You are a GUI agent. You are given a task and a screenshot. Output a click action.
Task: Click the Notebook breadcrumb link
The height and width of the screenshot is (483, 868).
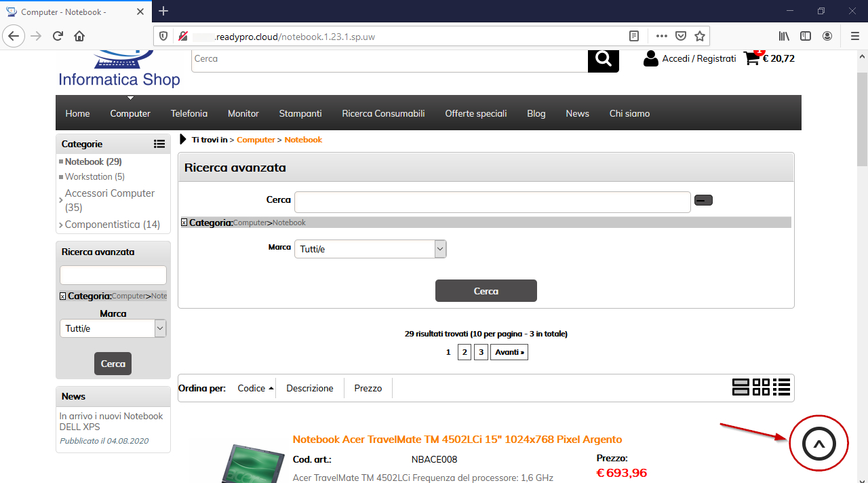[x=303, y=140]
